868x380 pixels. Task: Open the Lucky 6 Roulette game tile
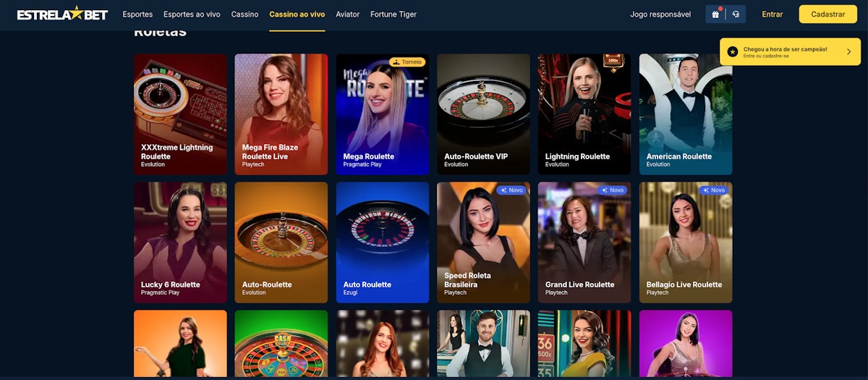180,242
